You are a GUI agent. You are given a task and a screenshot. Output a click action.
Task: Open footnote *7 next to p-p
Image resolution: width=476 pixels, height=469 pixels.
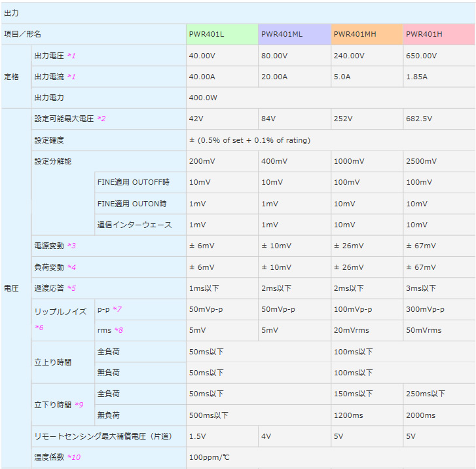[x=117, y=309]
